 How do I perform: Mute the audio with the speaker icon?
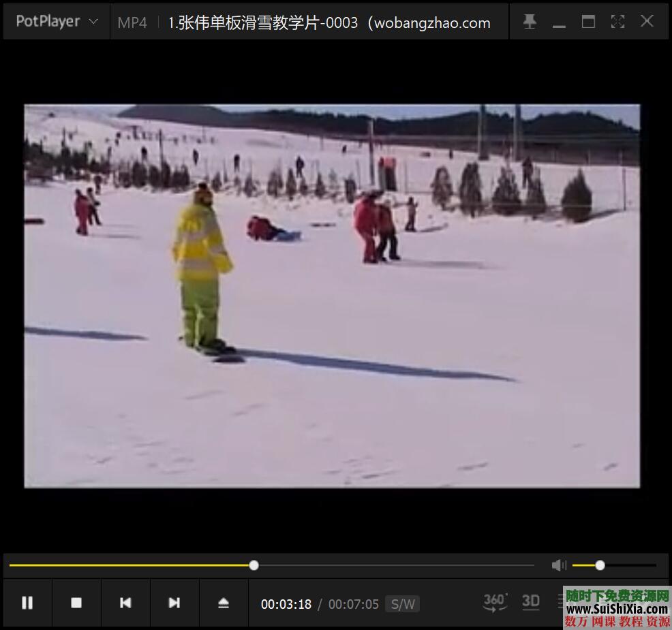(x=559, y=565)
